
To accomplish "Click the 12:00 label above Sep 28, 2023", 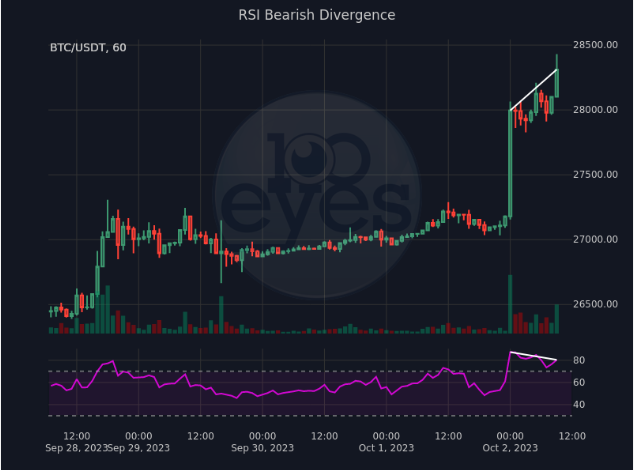I will (76, 436).
